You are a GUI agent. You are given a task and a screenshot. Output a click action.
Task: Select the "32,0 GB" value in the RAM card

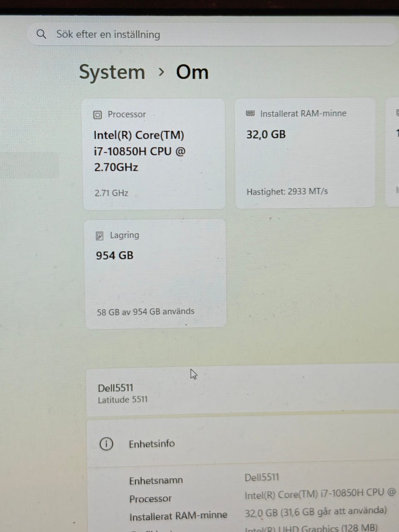[266, 134]
